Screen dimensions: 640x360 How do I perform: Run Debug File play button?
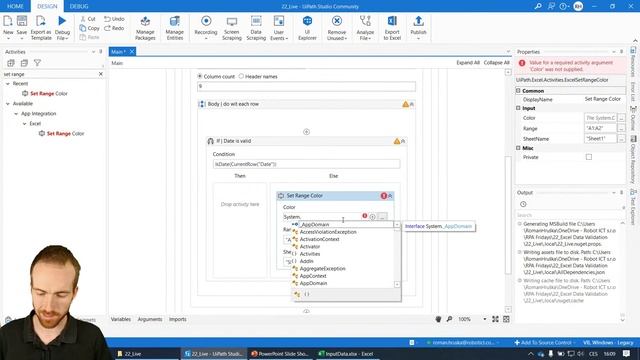click(x=62, y=21)
